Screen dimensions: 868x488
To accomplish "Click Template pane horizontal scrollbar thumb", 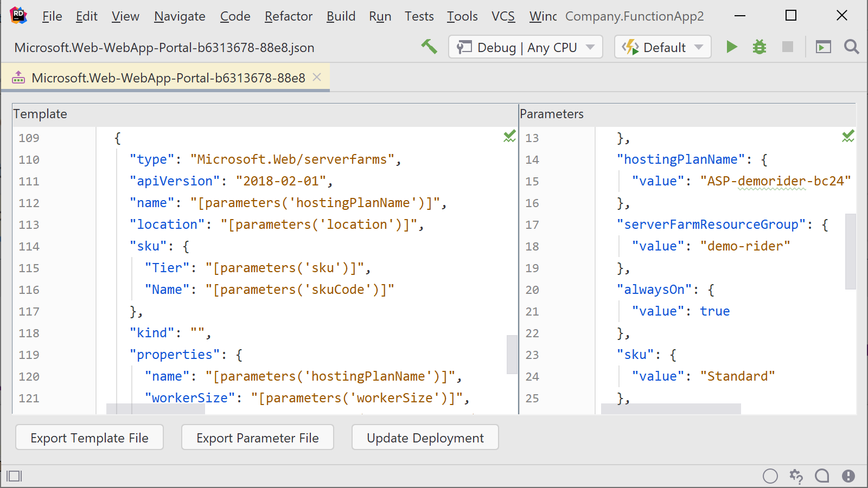I will tap(156, 409).
